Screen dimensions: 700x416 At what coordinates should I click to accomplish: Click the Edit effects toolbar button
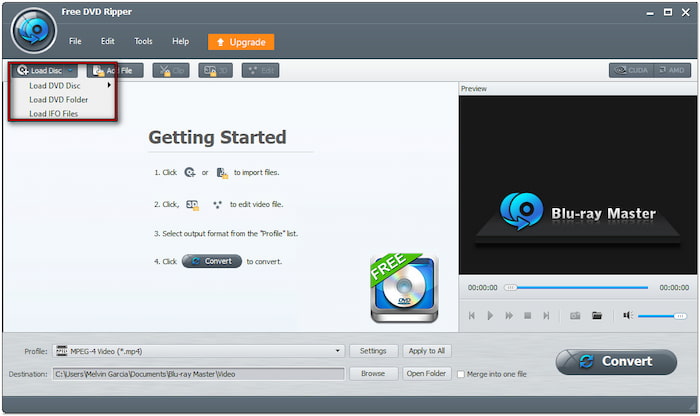pyautogui.click(x=261, y=71)
